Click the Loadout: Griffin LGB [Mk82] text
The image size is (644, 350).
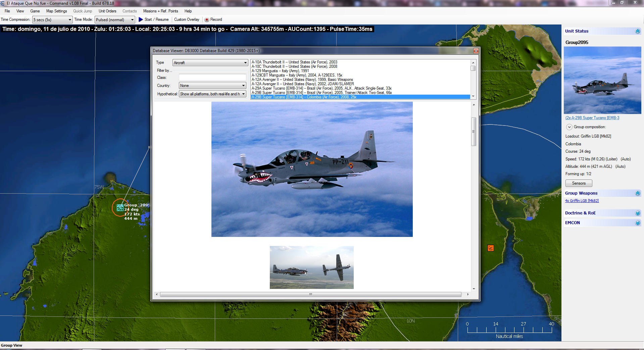click(588, 136)
